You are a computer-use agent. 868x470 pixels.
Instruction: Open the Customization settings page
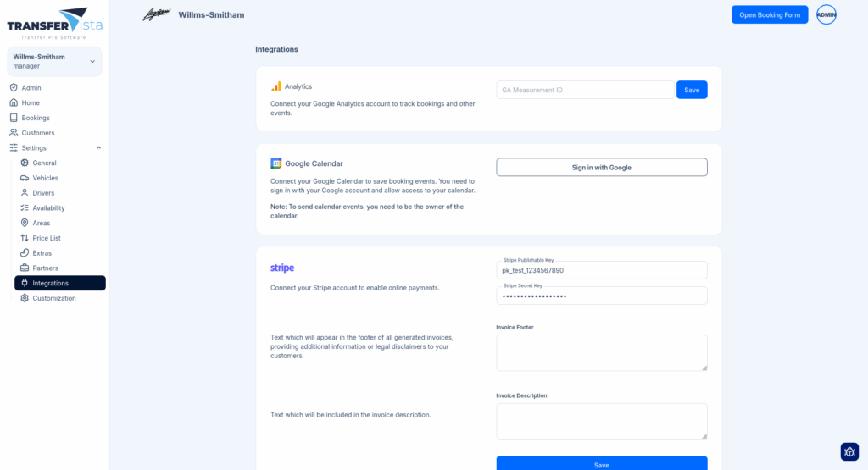click(x=53, y=298)
